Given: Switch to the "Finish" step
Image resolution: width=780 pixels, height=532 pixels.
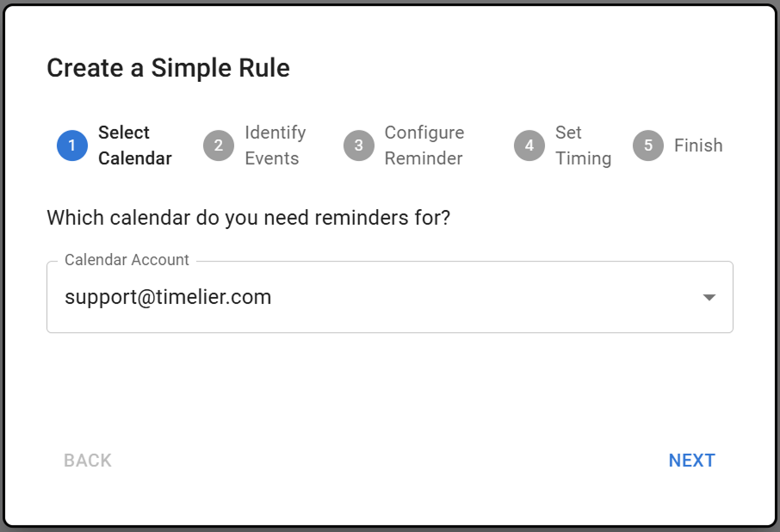Looking at the screenshot, I should (x=697, y=145).
